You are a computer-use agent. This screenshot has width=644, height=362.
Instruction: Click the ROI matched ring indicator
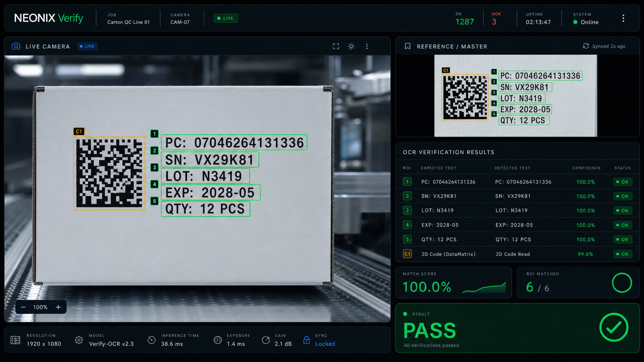click(x=622, y=283)
